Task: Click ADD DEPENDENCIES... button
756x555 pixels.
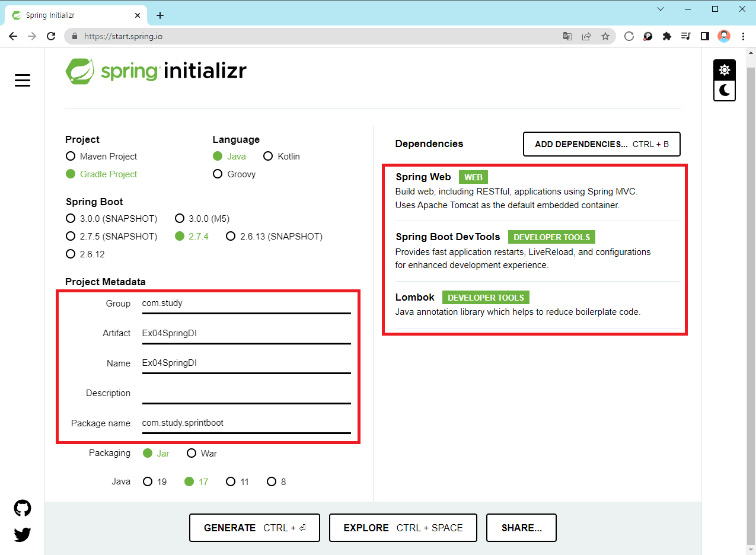Action: click(602, 144)
